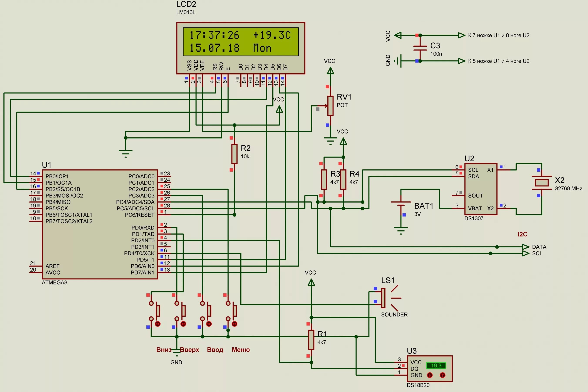Select the U1 ATMEGA8 chip body

point(100,224)
